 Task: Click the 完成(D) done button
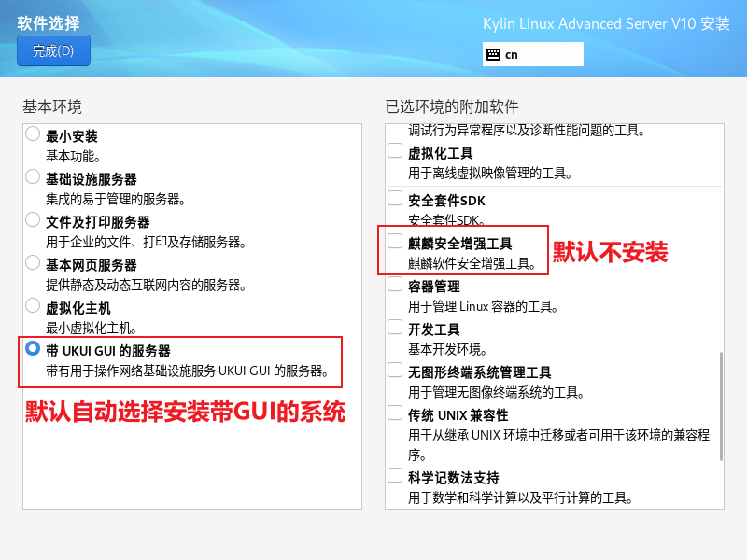coord(53,50)
